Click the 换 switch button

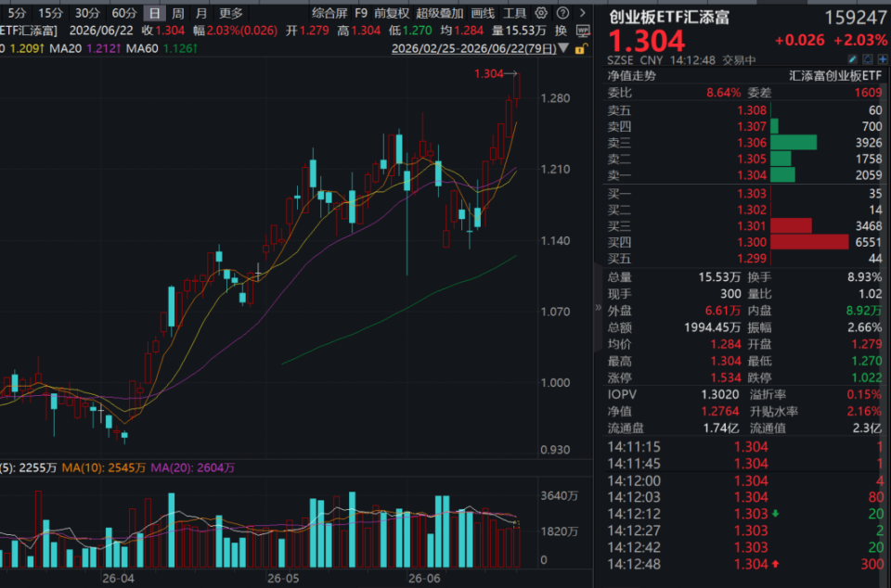[x=561, y=31]
